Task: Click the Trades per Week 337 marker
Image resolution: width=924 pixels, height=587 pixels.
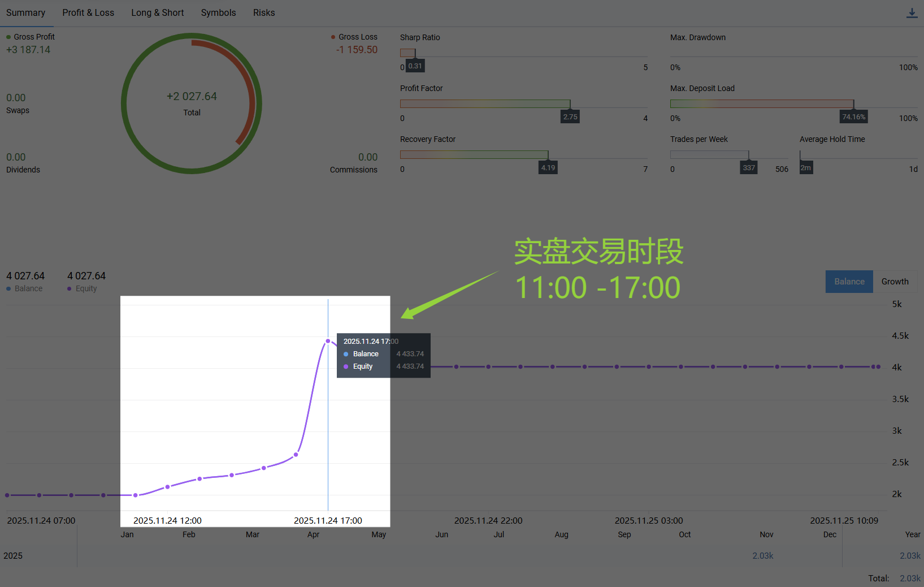Action: pos(749,167)
